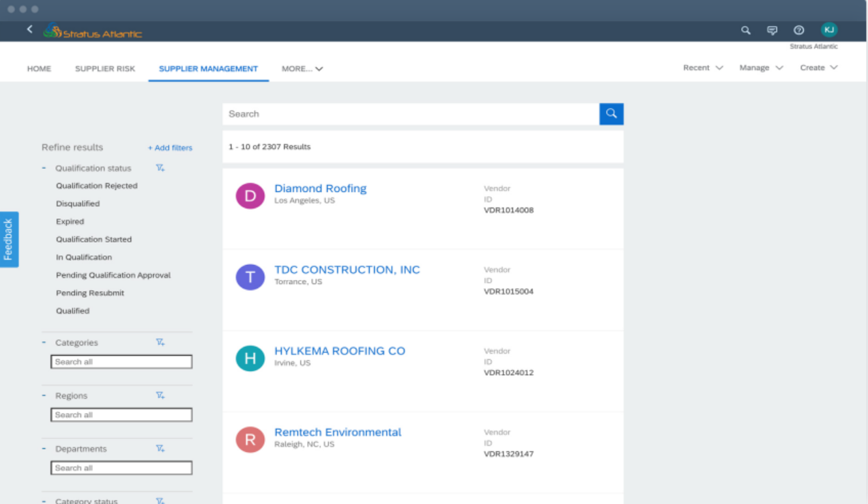Open Help via the question mark icon
868x504 pixels.
[x=798, y=30]
